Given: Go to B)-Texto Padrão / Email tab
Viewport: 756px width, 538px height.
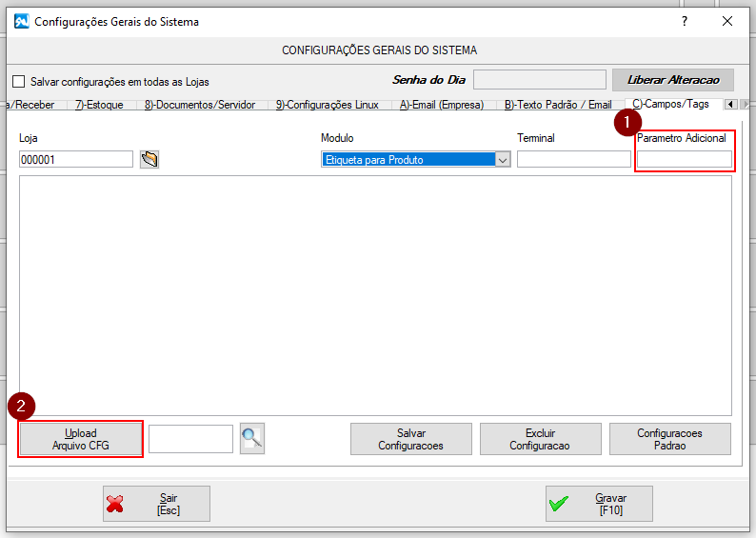Looking at the screenshot, I should [x=558, y=105].
